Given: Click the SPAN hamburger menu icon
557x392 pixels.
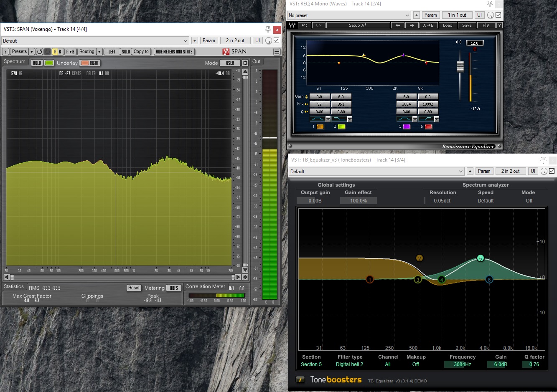Looking at the screenshot, I should pyautogui.click(x=277, y=52).
